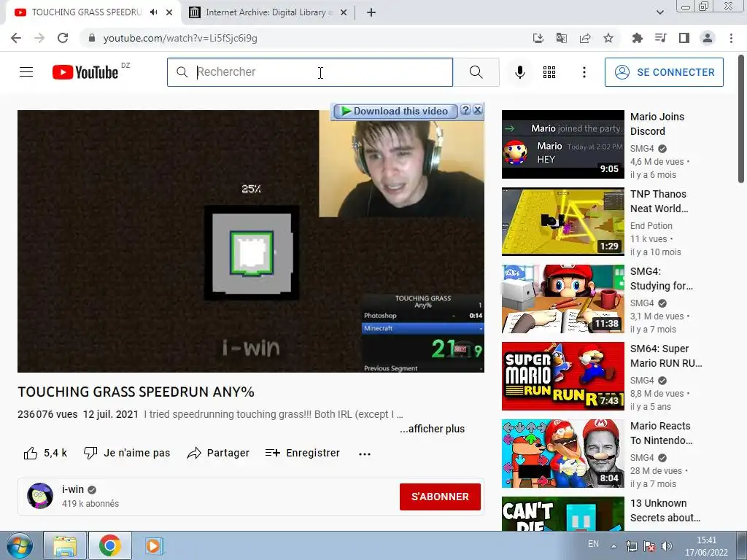The height and width of the screenshot is (560, 747).
Task: Open the YouTube hamburger guide menu
Action: (26, 72)
